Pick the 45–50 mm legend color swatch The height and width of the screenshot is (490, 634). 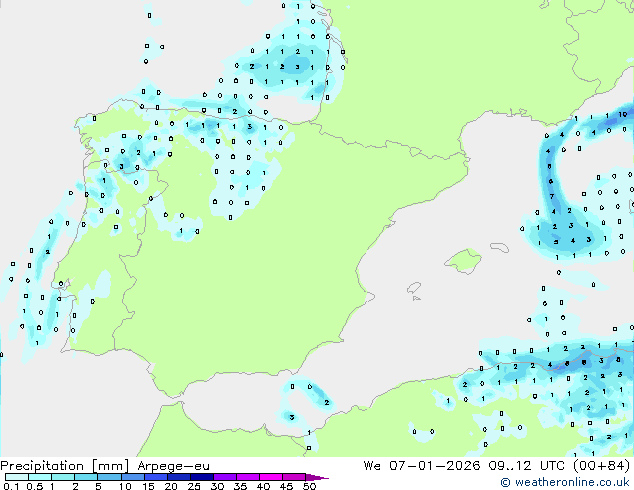[x=294, y=477]
